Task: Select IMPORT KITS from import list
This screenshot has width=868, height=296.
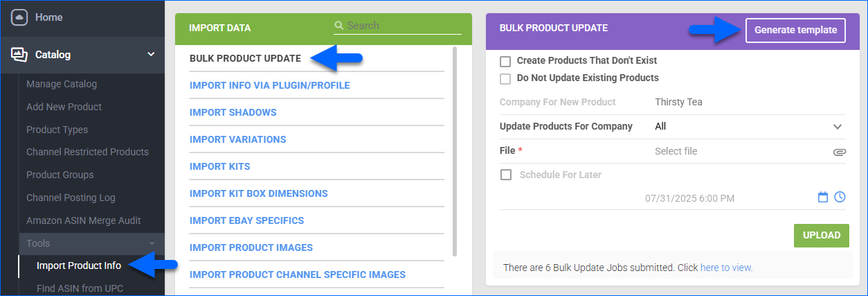Action: (x=220, y=166)
